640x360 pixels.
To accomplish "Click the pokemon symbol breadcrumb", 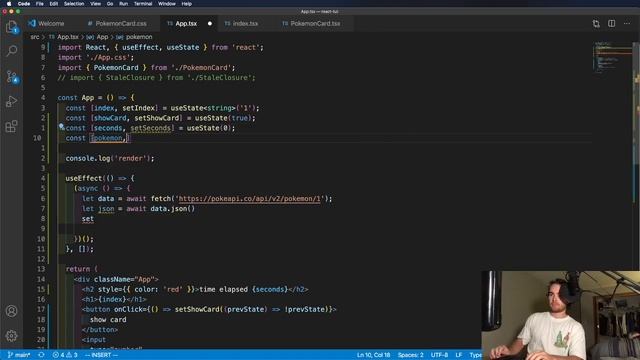I will tap(139, 37).
